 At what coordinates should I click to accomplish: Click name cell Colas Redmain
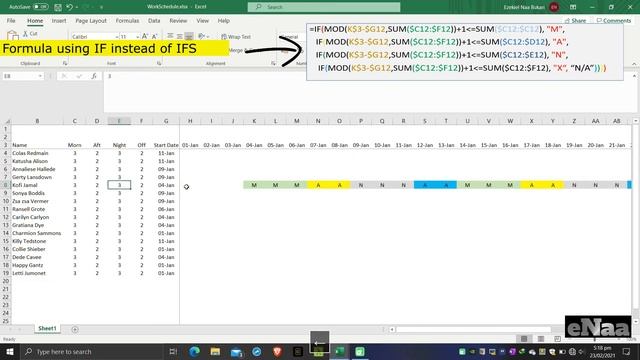[x=37, y=153]
